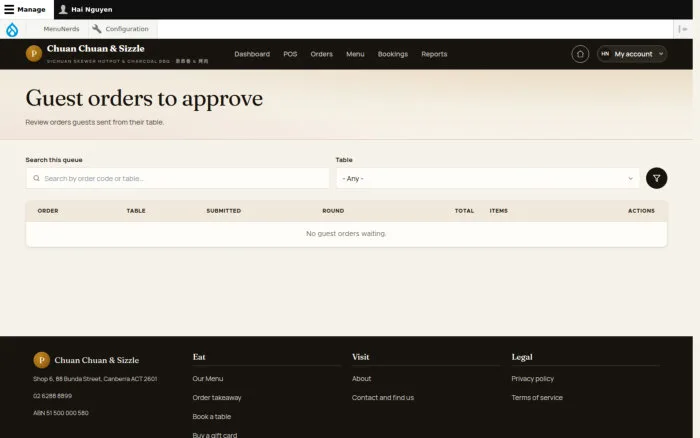Click the ROUND column header
Viewport: 700px width, 438px height.
pyautogui.click(x=333, y=211)
